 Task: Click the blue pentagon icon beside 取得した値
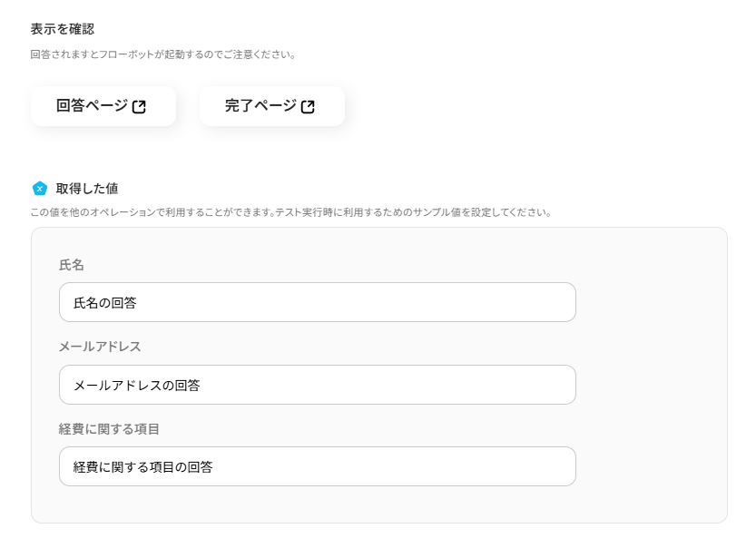click(x=40, y=189)
